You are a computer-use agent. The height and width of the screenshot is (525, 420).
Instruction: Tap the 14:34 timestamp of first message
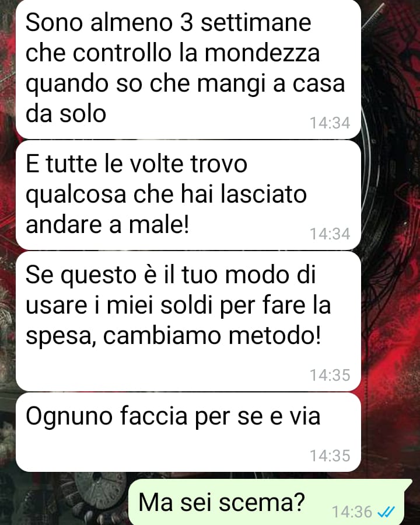tap(330, 123)
